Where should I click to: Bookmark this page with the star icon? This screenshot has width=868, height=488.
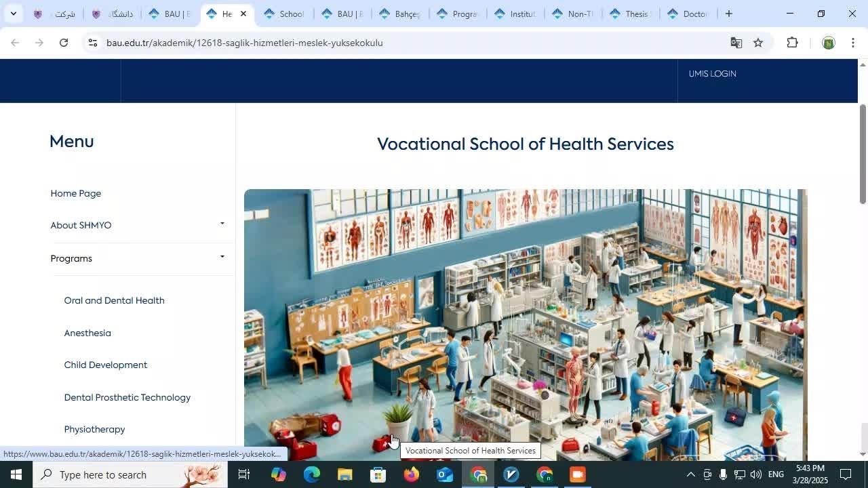[758, 43]
